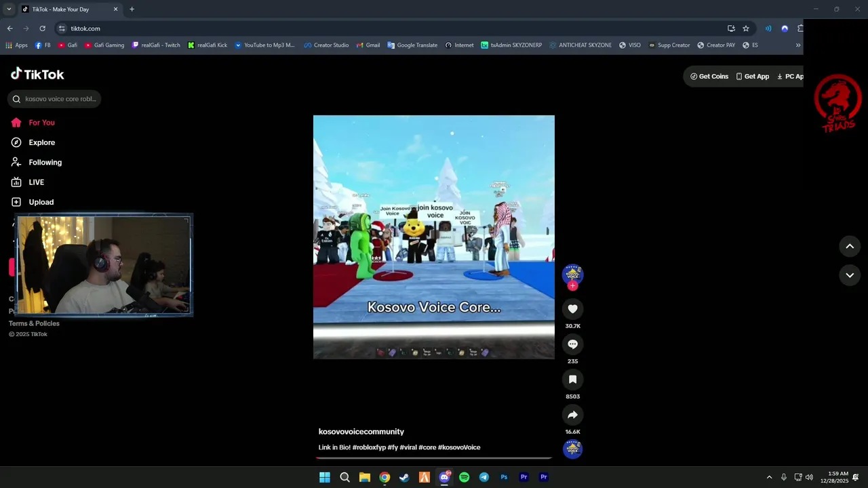
Task: Save video with the bookmark icon
Action: tap(572, 380)
